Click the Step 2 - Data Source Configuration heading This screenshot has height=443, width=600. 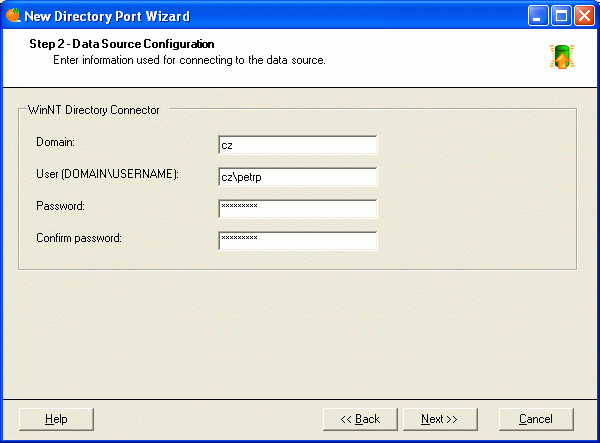(122, 44)
